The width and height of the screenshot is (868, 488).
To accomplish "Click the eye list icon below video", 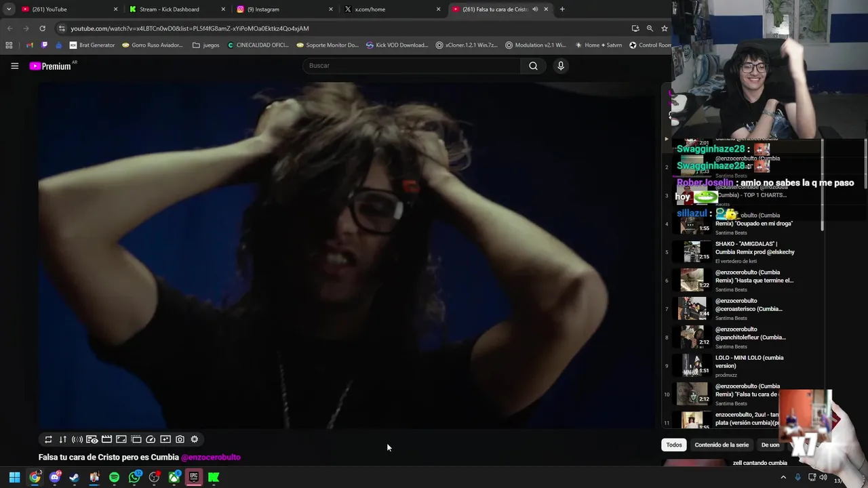I will [x=92, y=439].
